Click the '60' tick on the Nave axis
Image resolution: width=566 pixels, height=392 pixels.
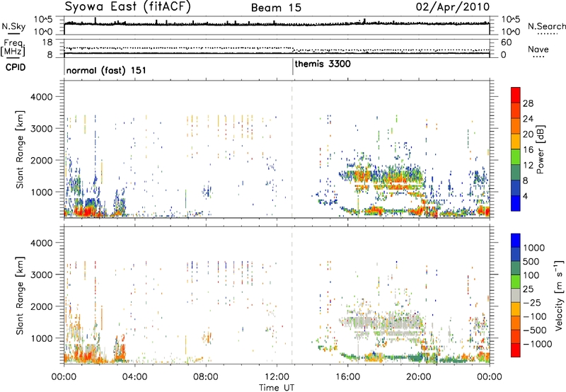[x=506, y=42]
